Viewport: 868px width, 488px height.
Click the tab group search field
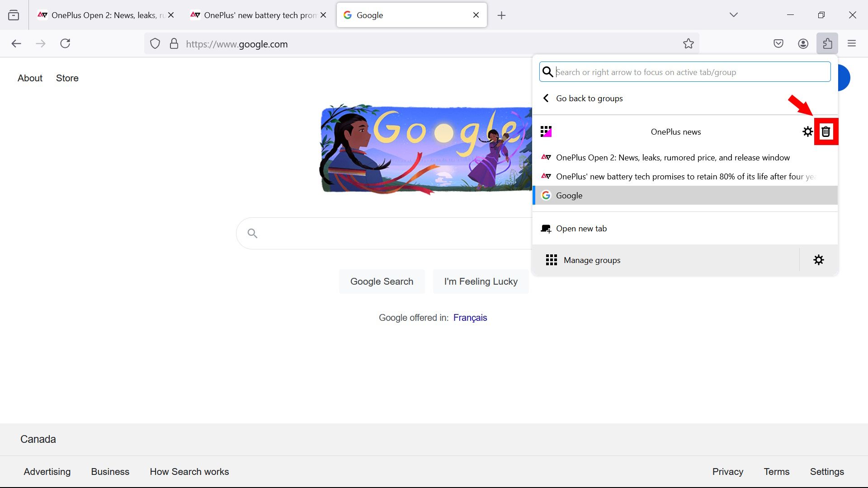(685, 71)
